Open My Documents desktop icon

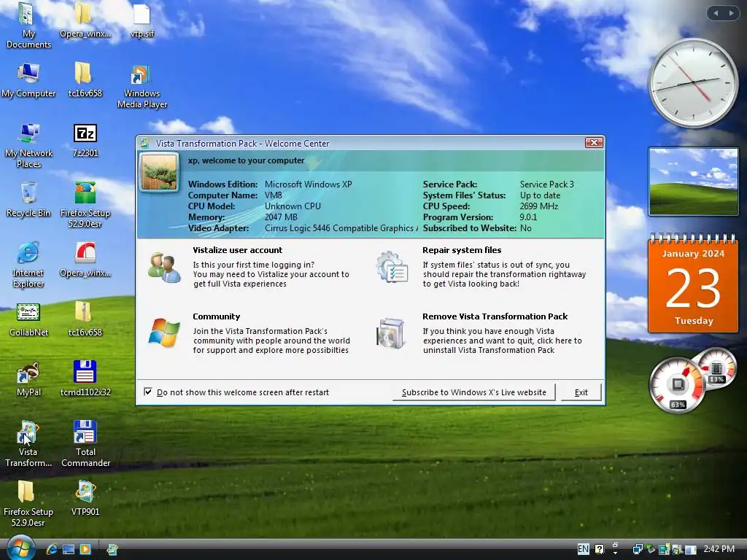tap(28, 26)
